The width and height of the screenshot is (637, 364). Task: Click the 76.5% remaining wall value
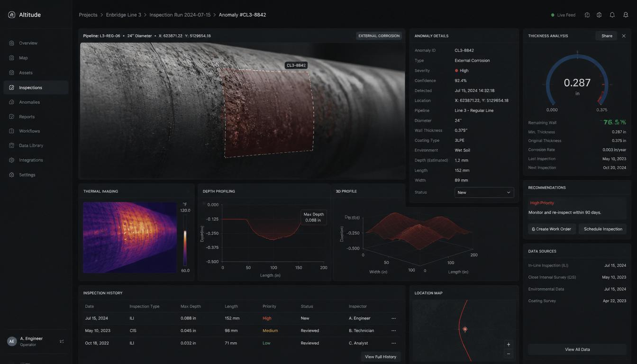point(615,122)
